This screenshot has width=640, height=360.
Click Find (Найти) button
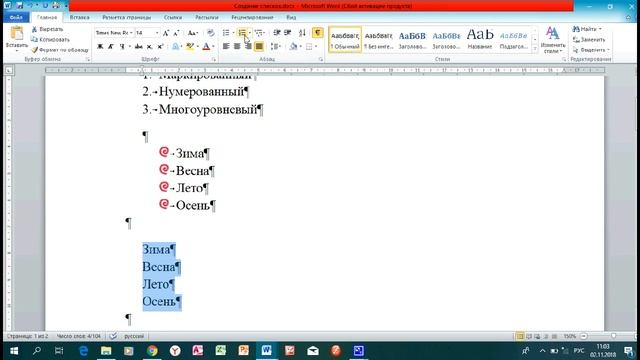tap(587, 29)
